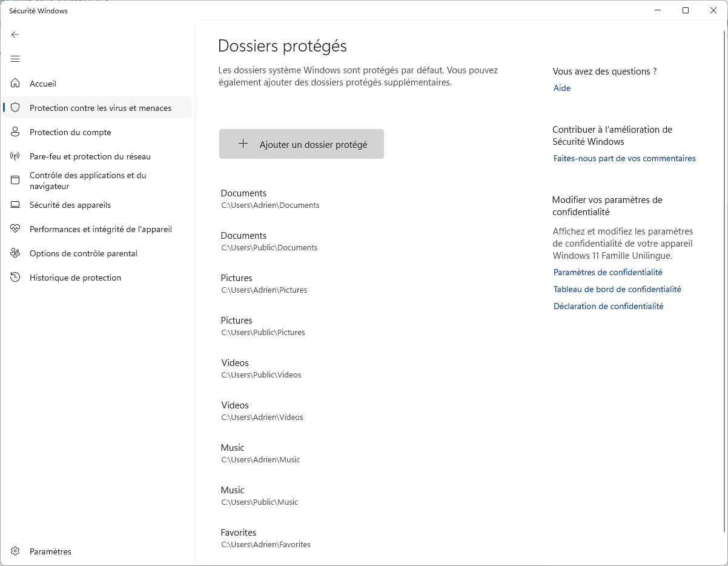Viewport: 728px width, 566px height.
Task: Open the Aide link
Action: click(562, 88)
